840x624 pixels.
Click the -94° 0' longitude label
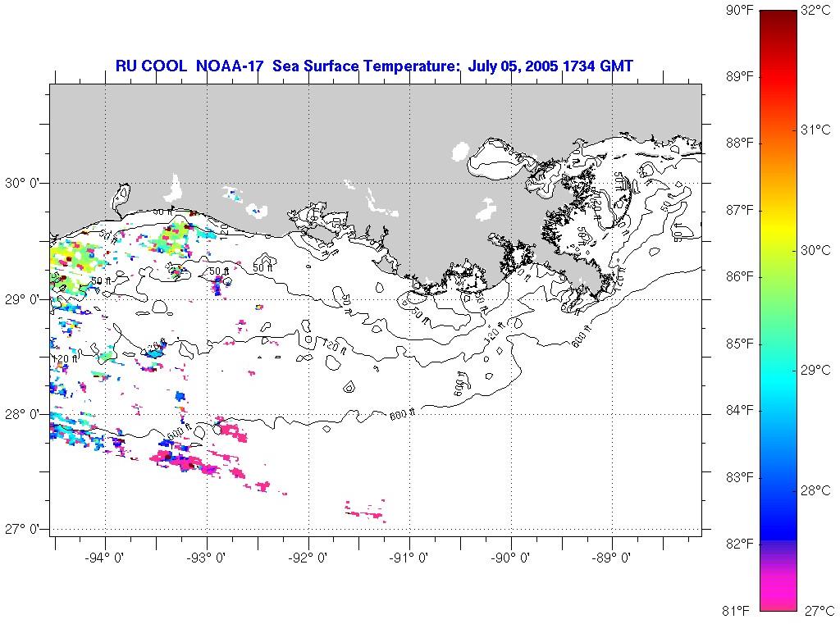106,558
